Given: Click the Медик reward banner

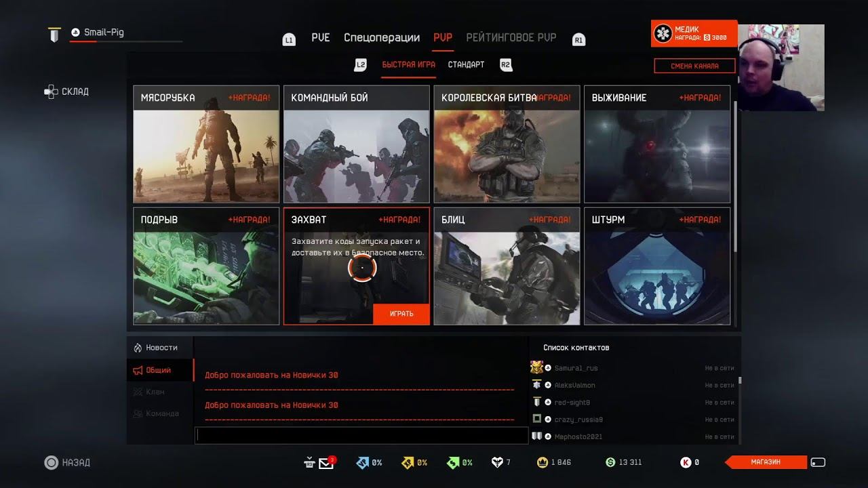Looking at the screenshot, I should coord(694,34).
